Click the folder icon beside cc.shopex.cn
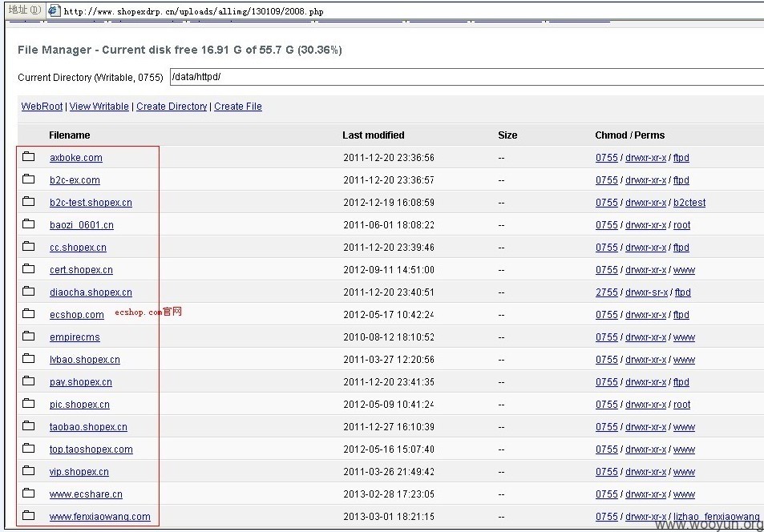 tap(29, 246)
